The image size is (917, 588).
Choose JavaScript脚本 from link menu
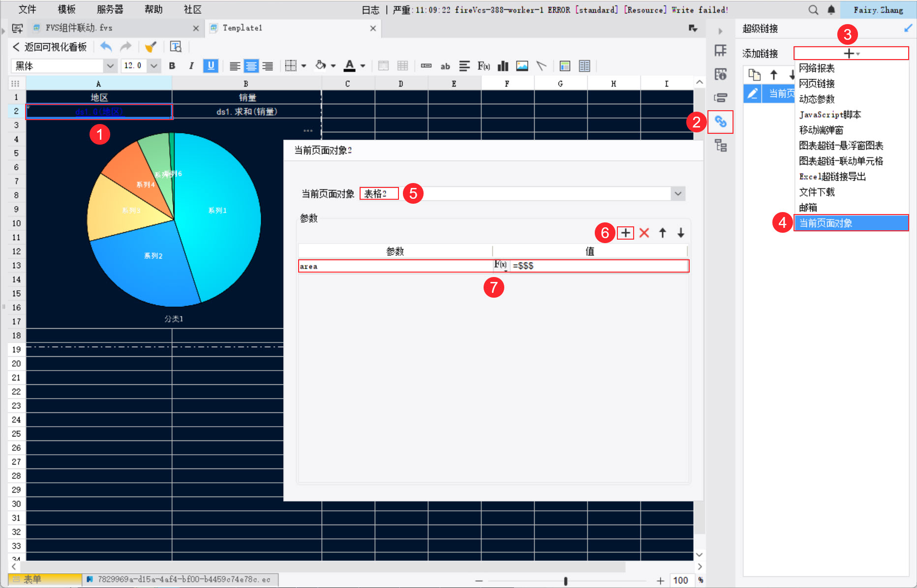(x=830, y=115)
